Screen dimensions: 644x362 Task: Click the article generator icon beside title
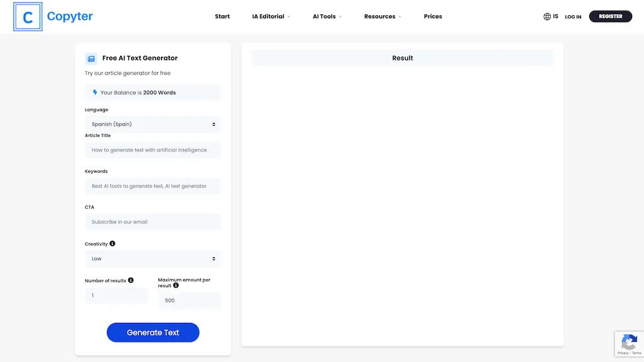click(91, 58)
